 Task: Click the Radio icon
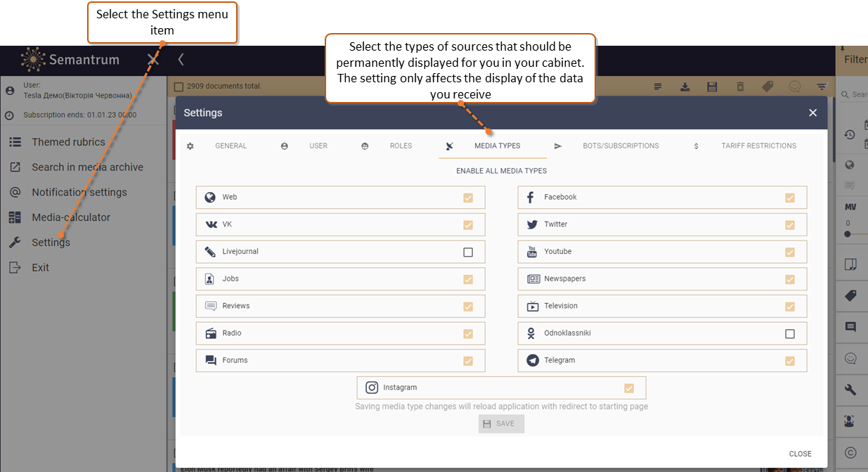click(211, 333)
